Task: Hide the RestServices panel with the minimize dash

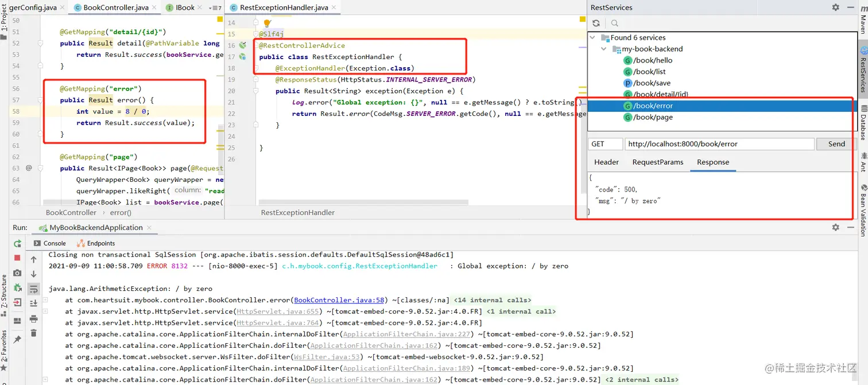Action: pyautogui.click(x=850, y=7)
